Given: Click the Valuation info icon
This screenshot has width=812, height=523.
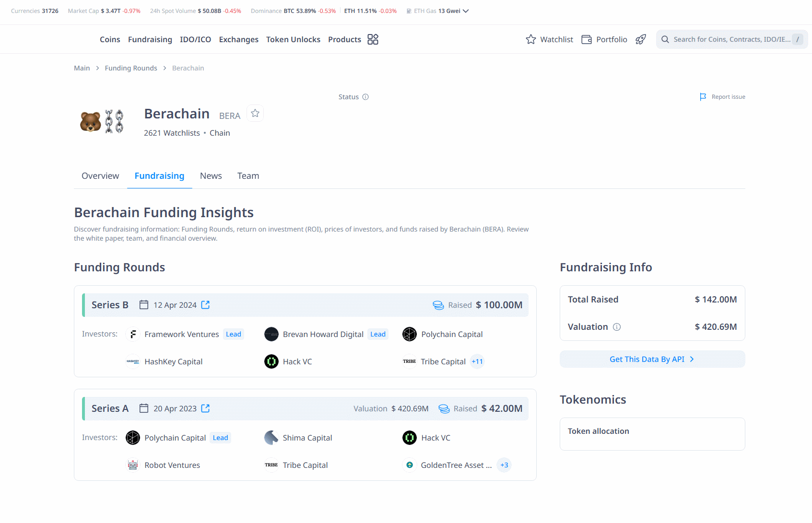Looking at the screenshot, I should pos(617,327).
